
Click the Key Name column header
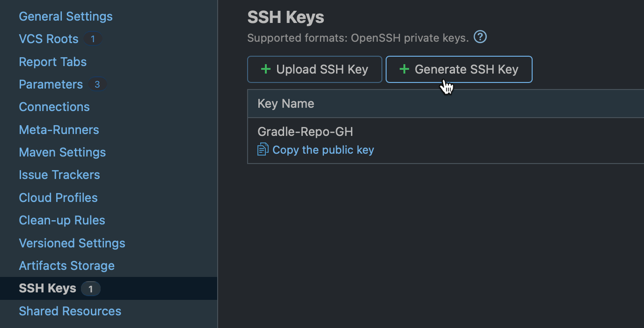click(285, 103)
